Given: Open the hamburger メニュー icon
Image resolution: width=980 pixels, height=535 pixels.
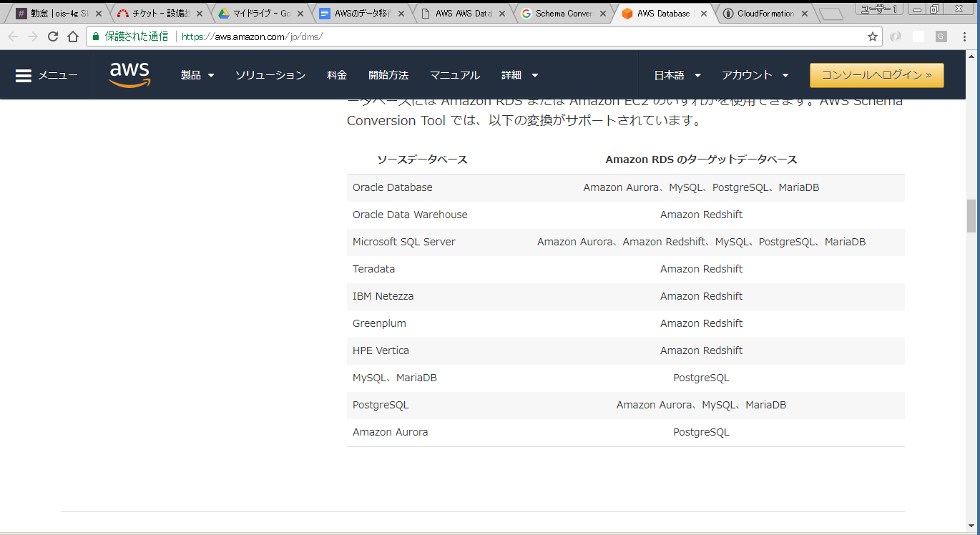Looking at the screenshot, I should point(24,75).
